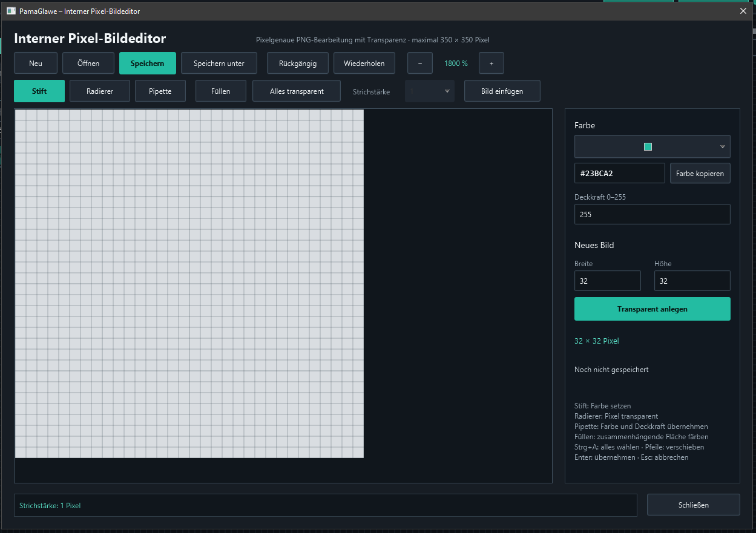The image size is (756, 533).
Task: Click the 1800 % zoom value
Action: (456, 63)
